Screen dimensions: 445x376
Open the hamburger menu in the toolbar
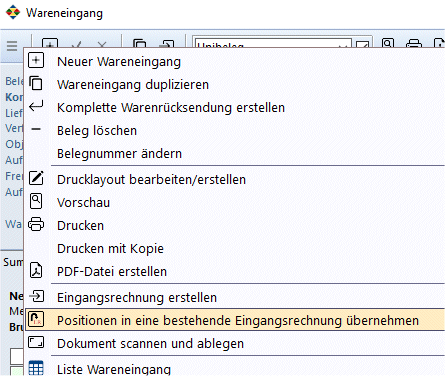click(x=12, y=46)
